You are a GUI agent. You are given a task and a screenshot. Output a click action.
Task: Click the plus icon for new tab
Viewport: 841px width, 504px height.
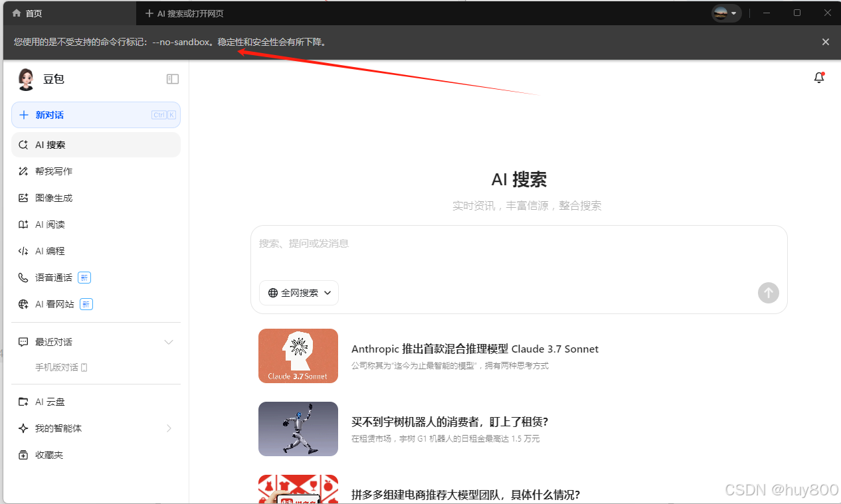point(148,13)
